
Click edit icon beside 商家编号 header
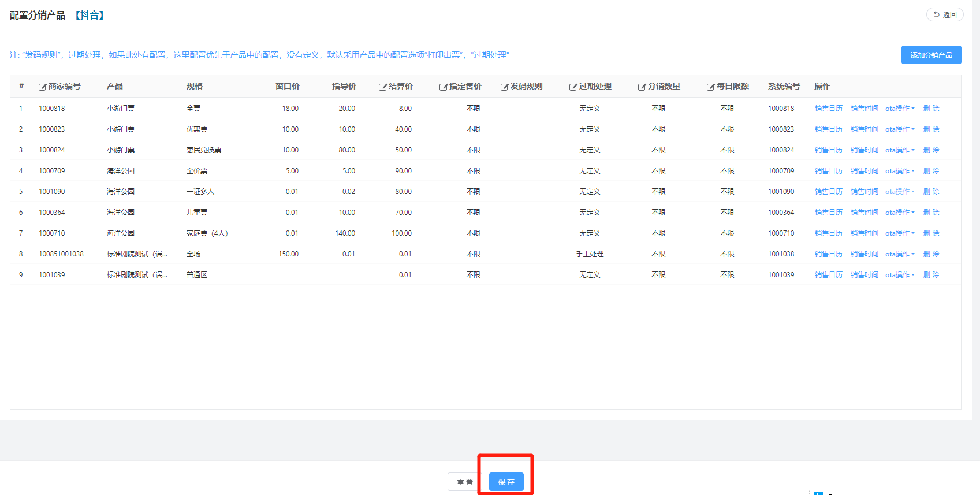42,87
